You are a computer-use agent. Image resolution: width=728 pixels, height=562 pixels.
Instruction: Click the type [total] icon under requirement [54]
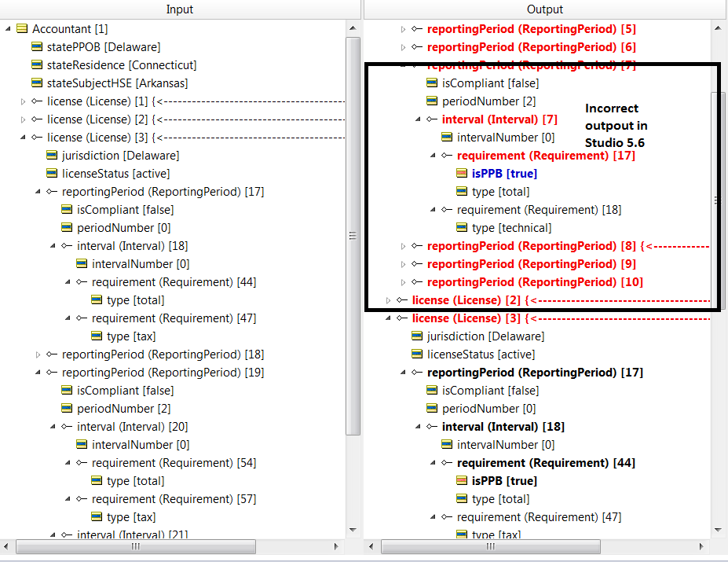[97, 480]
